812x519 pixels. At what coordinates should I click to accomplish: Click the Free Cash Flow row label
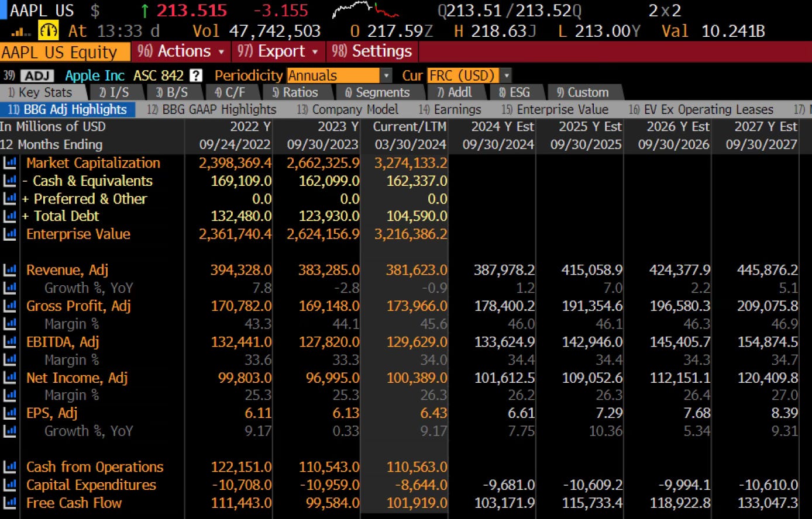pyautogui.click(x=74, y=503)
